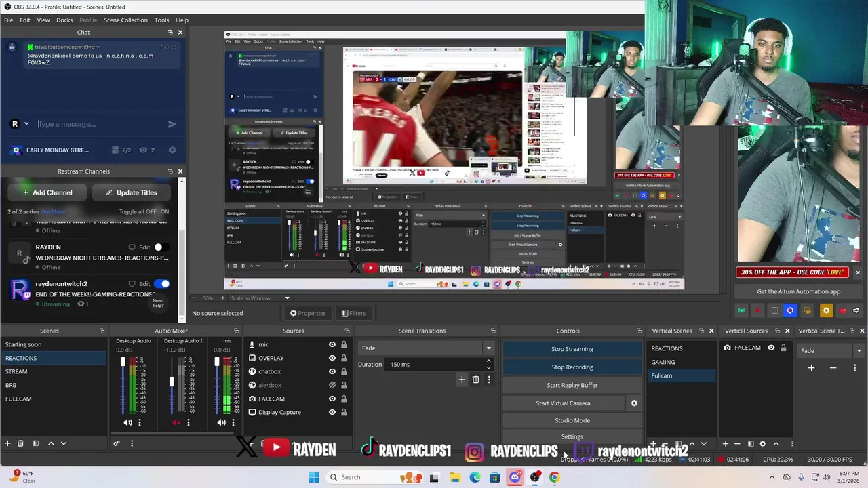Open the mic channel three-dot menu
The height and width of the screenshot is (488, 868).
click(x=233, y=422)
